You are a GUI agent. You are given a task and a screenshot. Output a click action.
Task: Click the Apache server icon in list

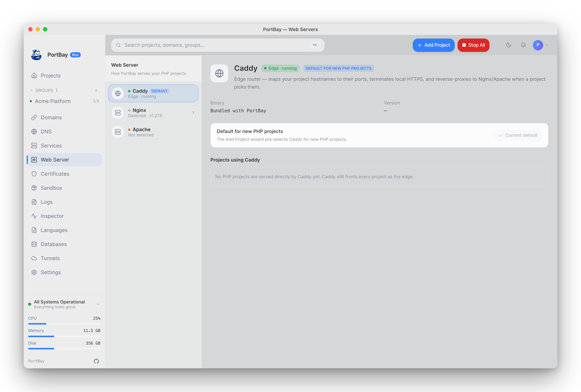(118, 132)
